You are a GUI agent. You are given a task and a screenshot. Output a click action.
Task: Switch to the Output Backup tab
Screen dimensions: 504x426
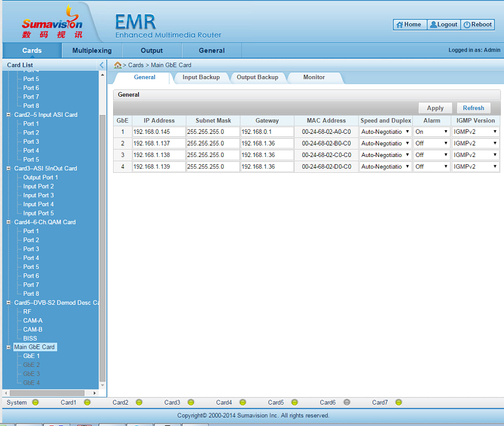point(257,77)
